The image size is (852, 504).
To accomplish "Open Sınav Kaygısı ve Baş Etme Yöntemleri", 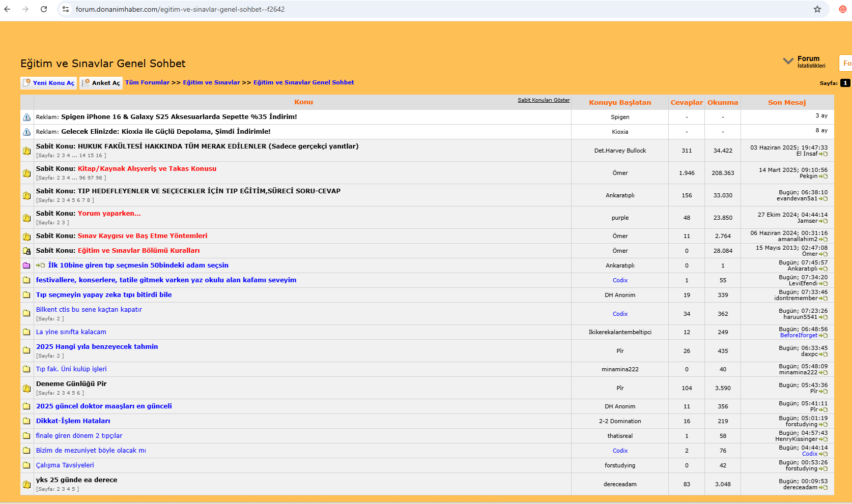I will 143,235.
